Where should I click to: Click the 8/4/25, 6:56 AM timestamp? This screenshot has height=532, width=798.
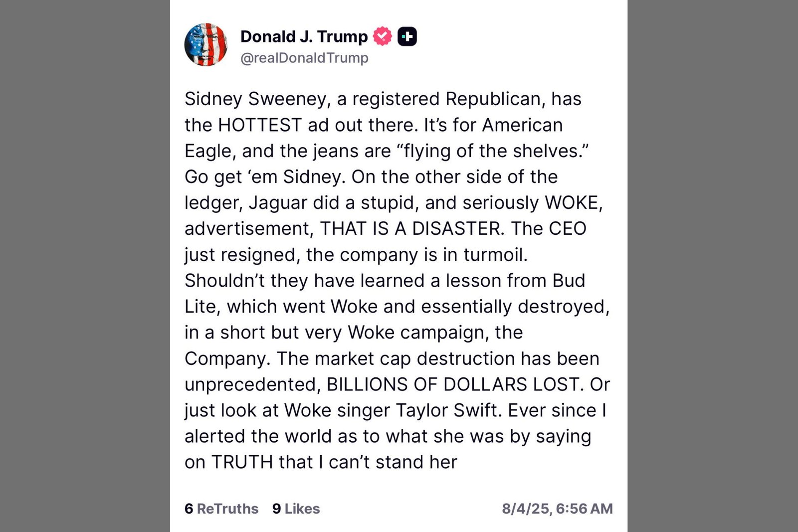click(x=557, y=509)
